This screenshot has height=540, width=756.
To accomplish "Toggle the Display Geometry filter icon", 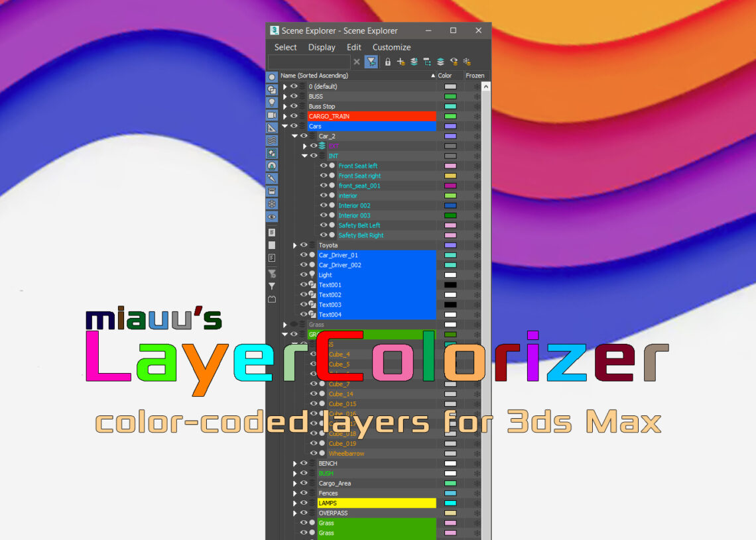I will tap(272, 90).
